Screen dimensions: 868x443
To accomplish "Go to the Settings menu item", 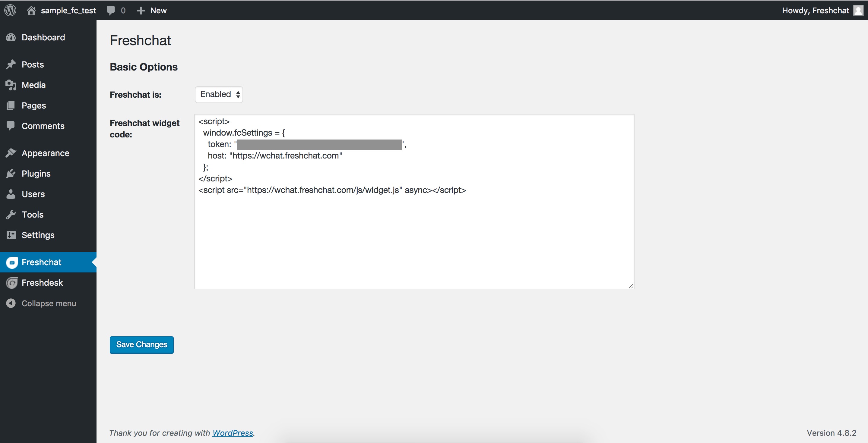I will tap(38, 235).
